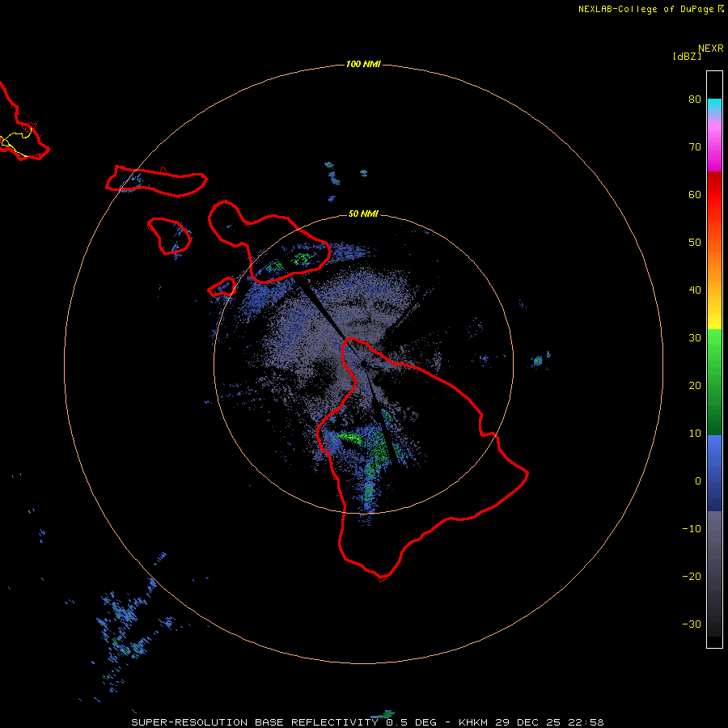This screenshot has width=728, height=728.
Task: Click the [dBZ] units label
Action: 687,57
